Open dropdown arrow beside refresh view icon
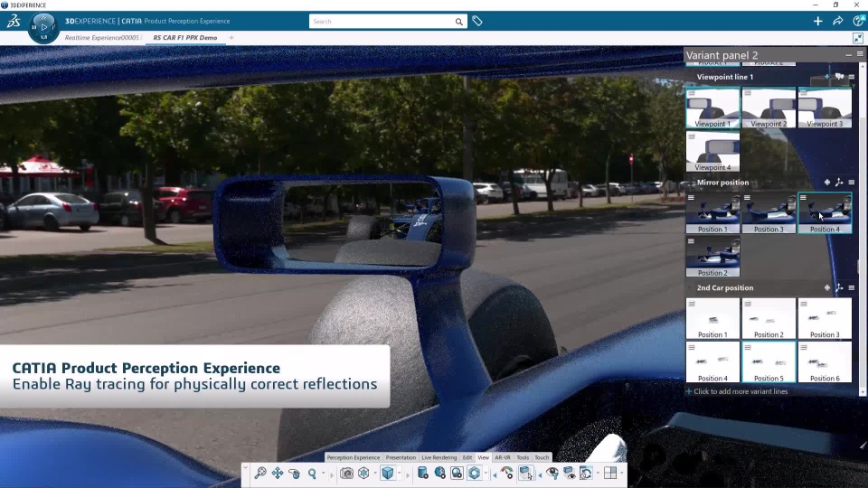The image size is (868, 488). pos(598,474)
